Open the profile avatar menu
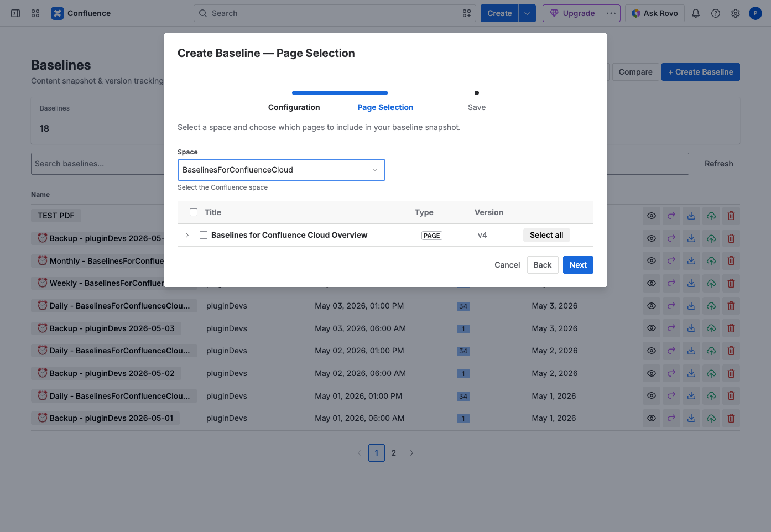 point(756,13)
